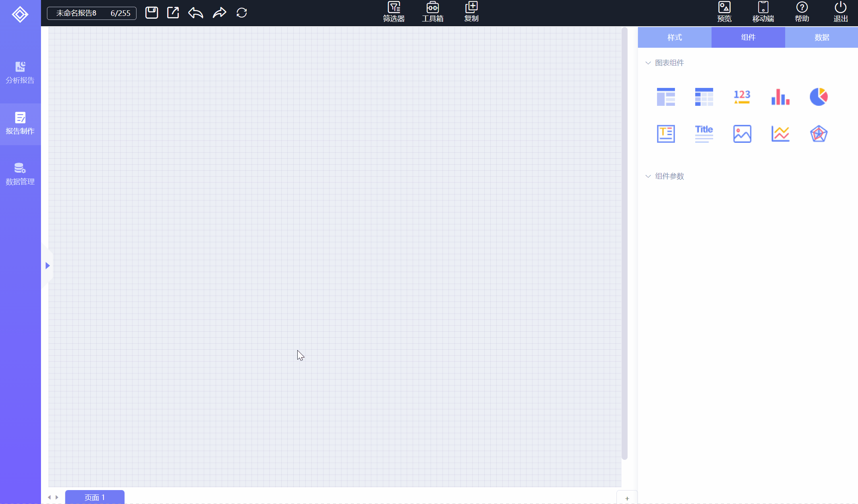
Task: Collapse the 图表组件 section
Action: coord(648,63)
